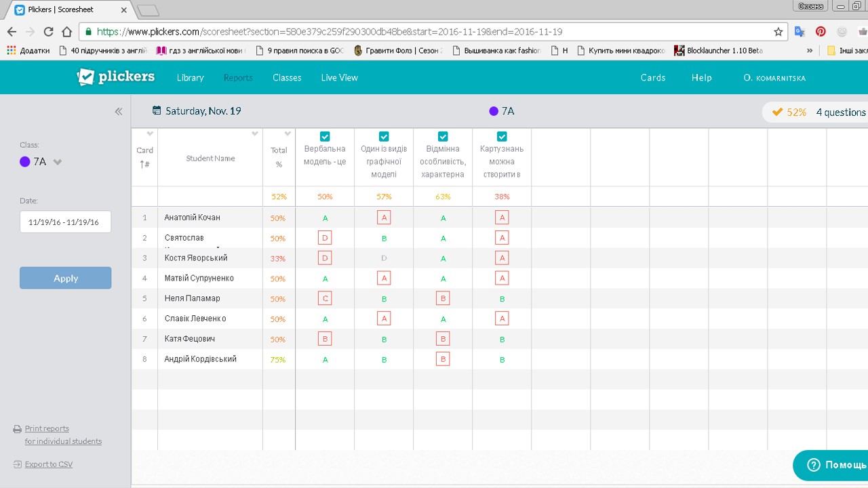Viewport: 868px width, 488px height.
Task: Open a new browser tab
Action: click(148, 10)
